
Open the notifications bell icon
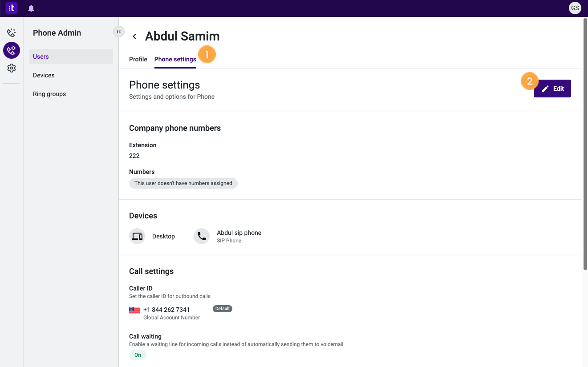(31, 8)
